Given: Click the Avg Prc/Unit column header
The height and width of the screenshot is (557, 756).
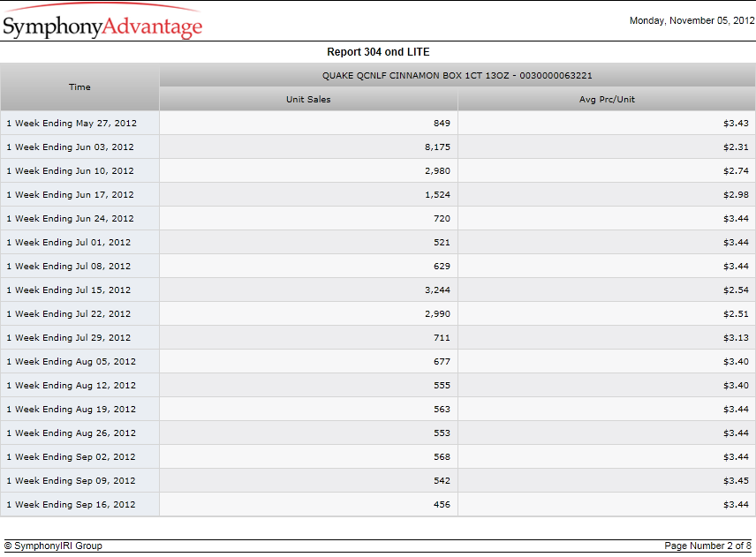Looking at the screenshot, I should [x=607, y=99].
